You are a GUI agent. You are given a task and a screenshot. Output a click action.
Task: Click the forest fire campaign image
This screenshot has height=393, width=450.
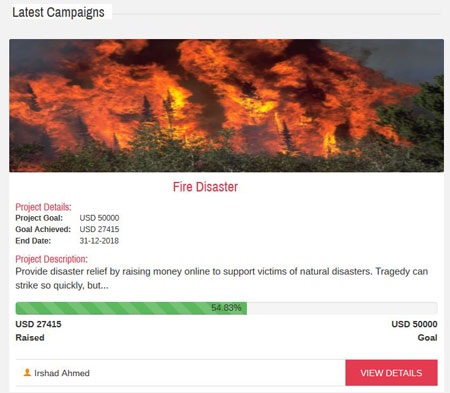pos(226,105)
